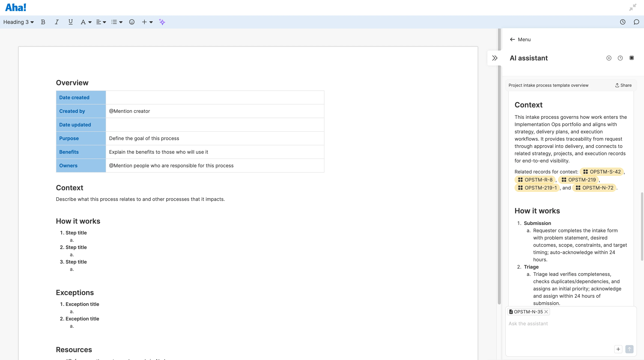Screen dimensions: 644x360
Task: Go back via the Menu arrow
Action: coord(513,39)
